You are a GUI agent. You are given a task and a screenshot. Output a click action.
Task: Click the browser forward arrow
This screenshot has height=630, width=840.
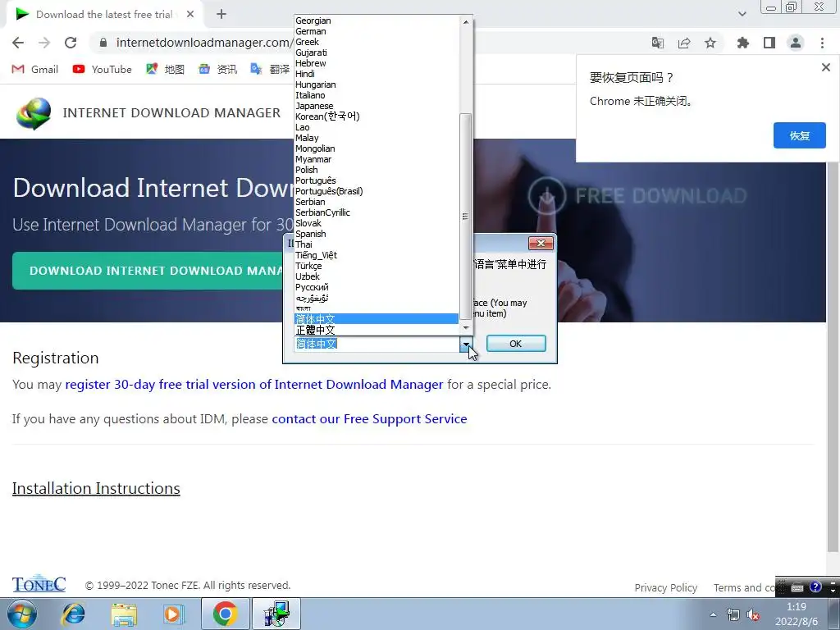click(44, 43)
